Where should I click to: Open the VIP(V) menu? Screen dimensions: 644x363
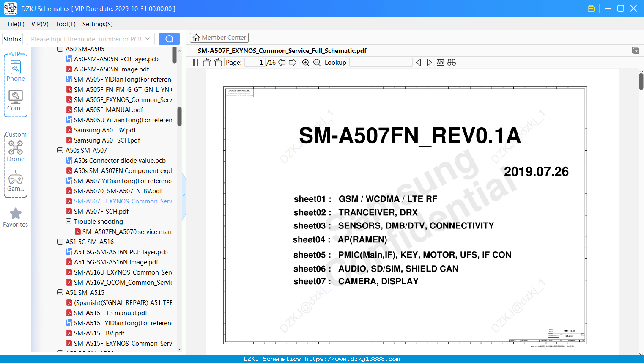(x=40, y=24)
